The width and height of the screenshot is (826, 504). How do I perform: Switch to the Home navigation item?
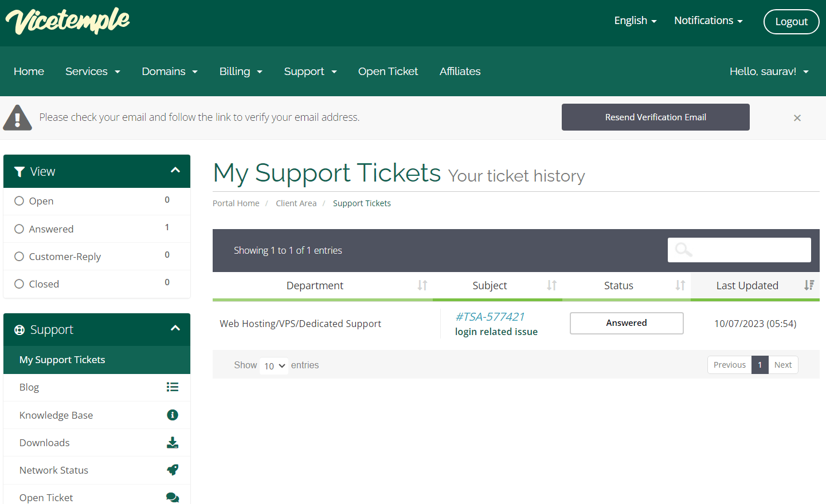29,71
